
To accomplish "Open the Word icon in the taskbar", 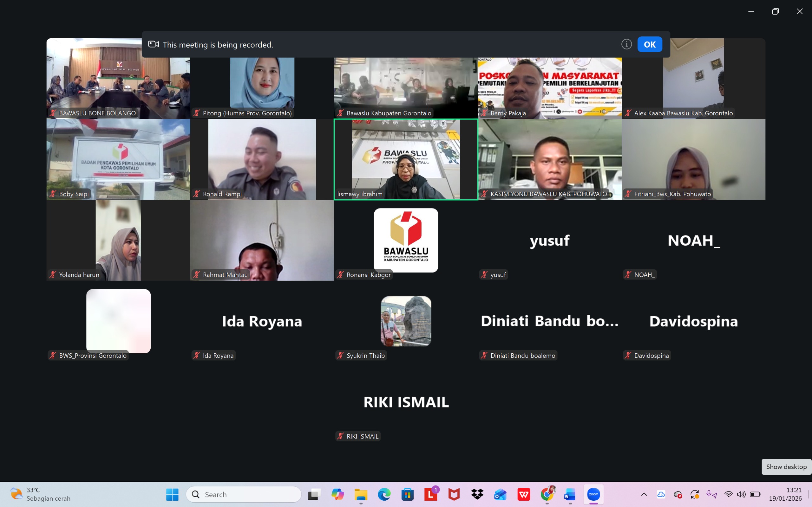I will click(x=570, y=494).
